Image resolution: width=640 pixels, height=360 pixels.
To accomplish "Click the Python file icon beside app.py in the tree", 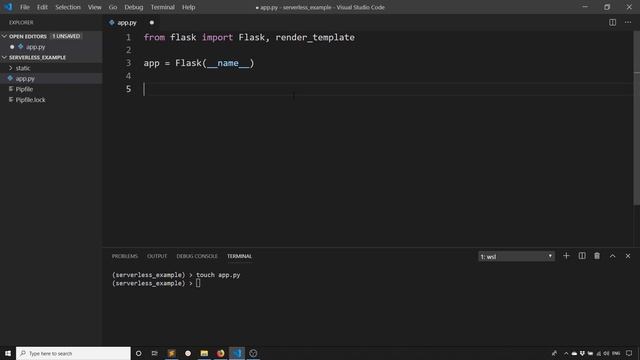I will (11, 78).
